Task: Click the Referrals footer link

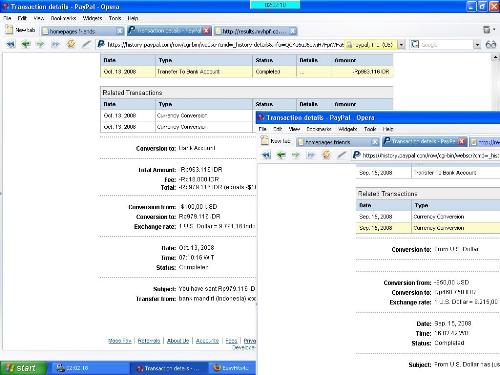Action: (149, 340)
